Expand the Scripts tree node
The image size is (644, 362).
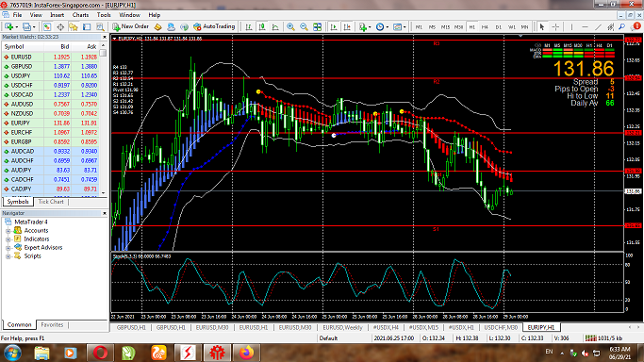8,256
